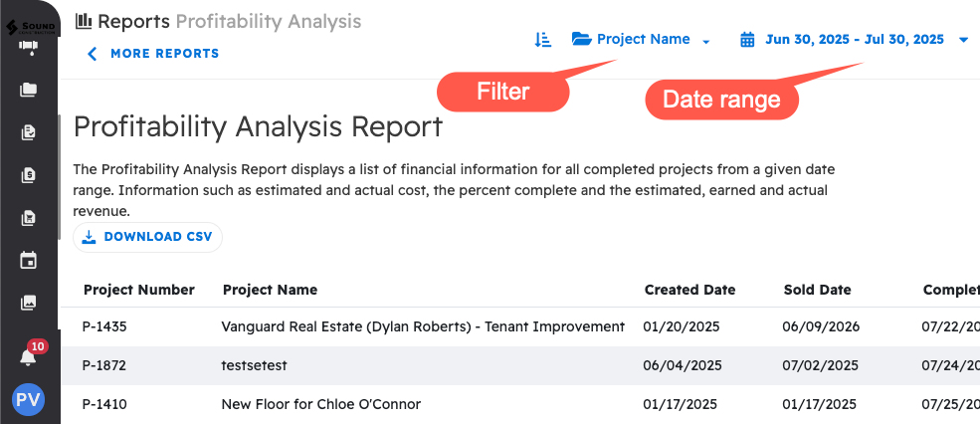This screenshot has height=424, width=980.
Task: Open the folders icon in sidebar
Action: (29, 90)
